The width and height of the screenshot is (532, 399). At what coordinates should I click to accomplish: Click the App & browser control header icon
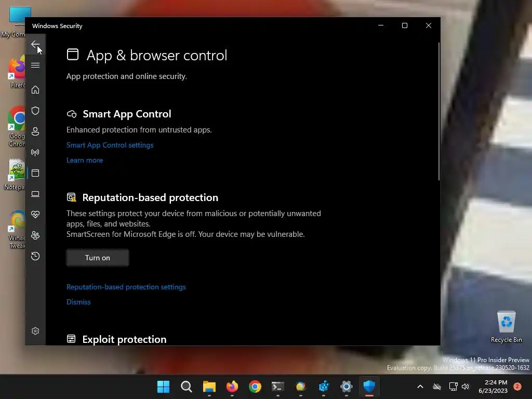pyautogui.click(x=73, y=54)
